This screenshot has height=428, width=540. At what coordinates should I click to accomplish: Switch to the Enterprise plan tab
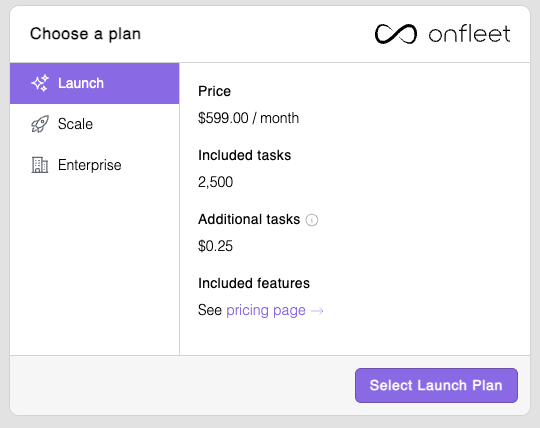pyautogui.click(x=95, y=165)
